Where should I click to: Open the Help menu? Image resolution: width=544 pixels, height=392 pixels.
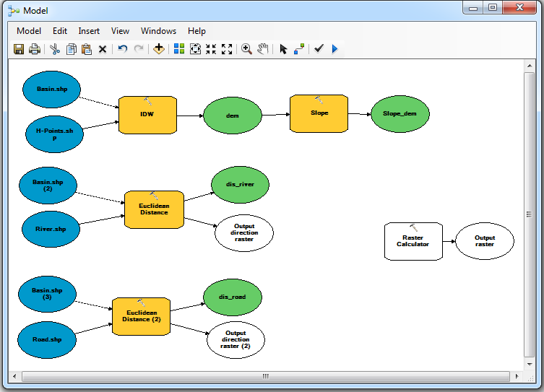pos(197,31)
